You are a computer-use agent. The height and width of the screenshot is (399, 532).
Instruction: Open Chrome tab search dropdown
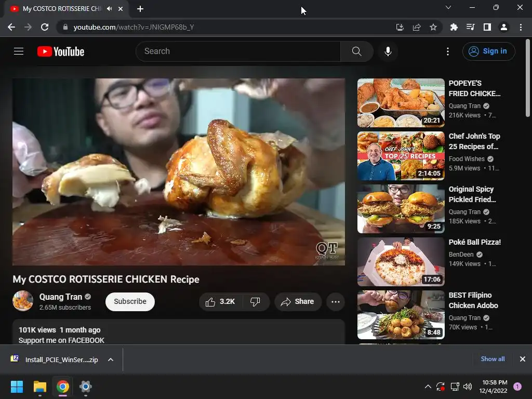coord(448,7)
